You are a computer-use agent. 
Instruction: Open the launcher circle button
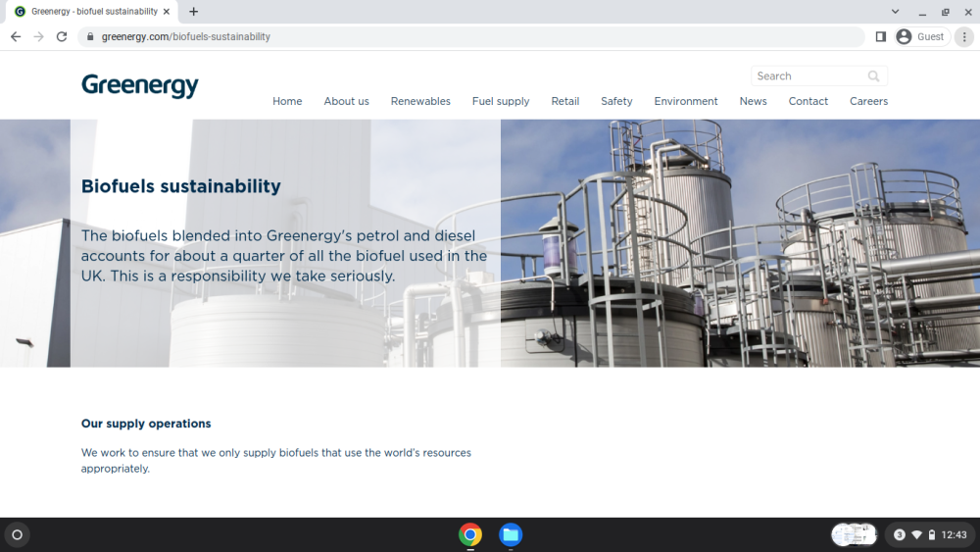click(18, 535)
